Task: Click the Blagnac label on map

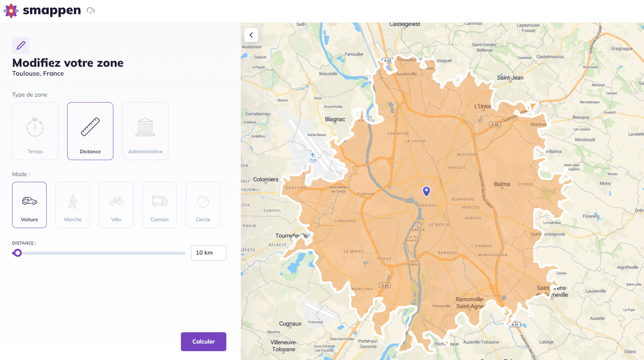Action: tap(335, 119)
